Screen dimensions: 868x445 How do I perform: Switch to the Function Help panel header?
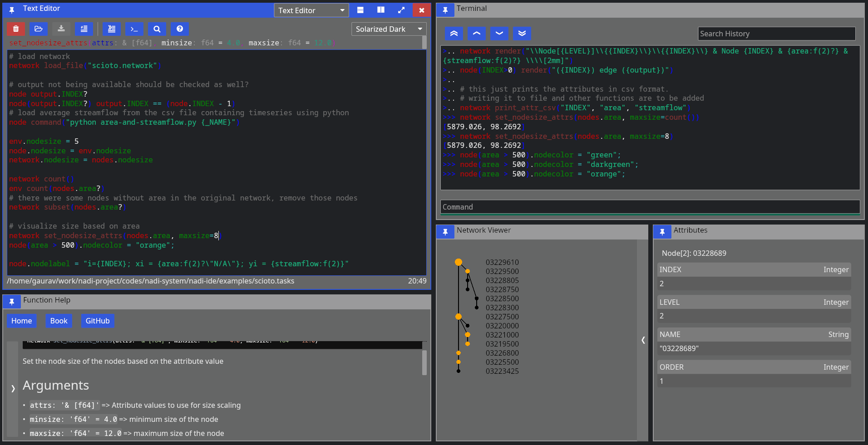pyautogui.click(x=47, y=300)
